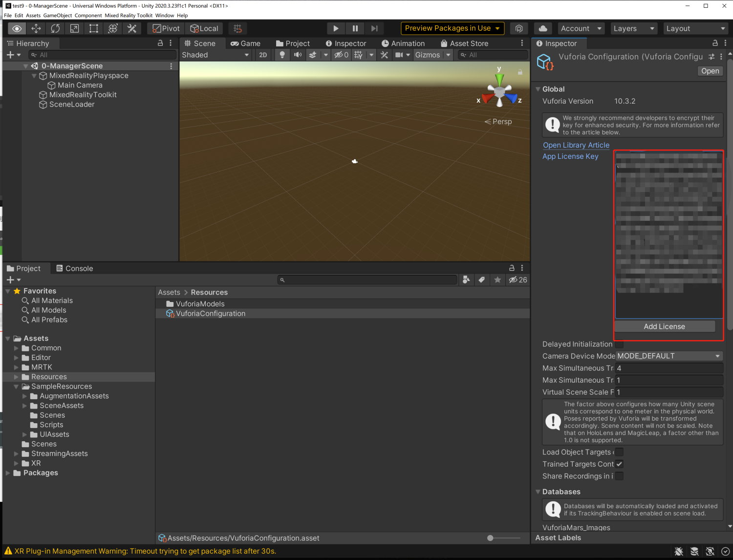Toggle 2D scene view mode
Image resolution: width=733 pixels, height=560 pixels.
tap(263, 55)
